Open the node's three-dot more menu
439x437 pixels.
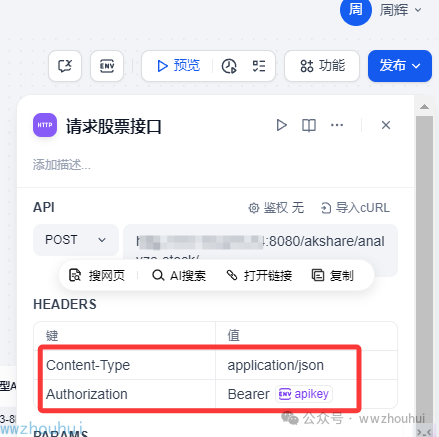(337, 125)
